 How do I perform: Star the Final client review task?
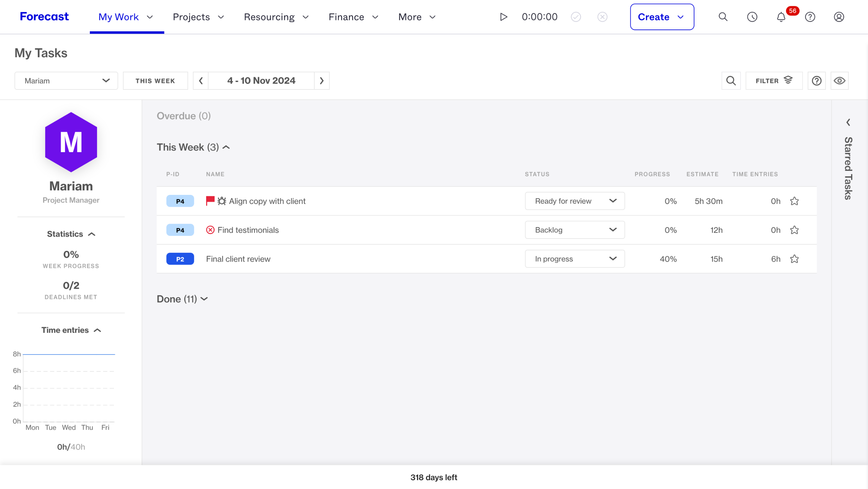click(x=794, y=259)
